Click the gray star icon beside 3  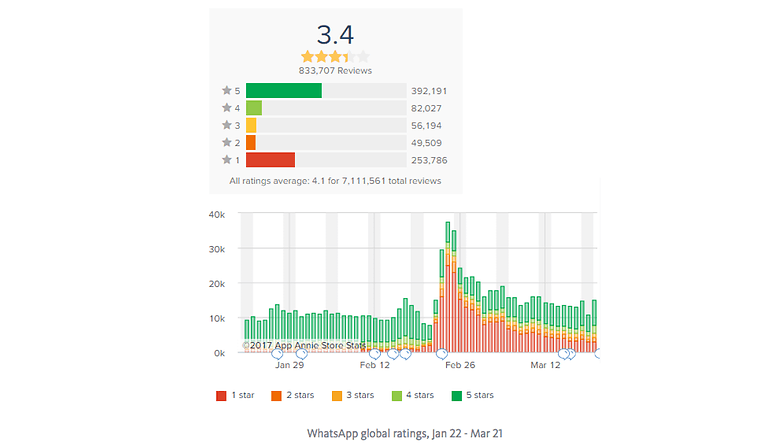point(227,125)
